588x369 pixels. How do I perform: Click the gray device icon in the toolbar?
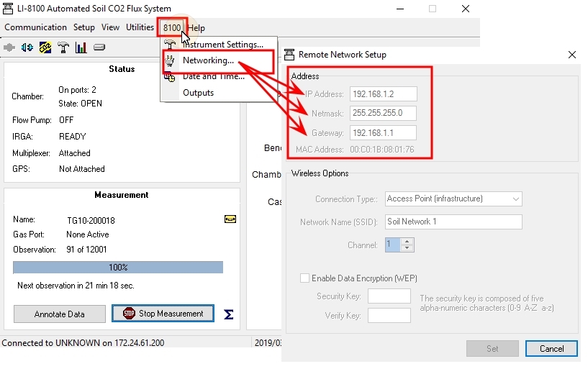(99, 47)
